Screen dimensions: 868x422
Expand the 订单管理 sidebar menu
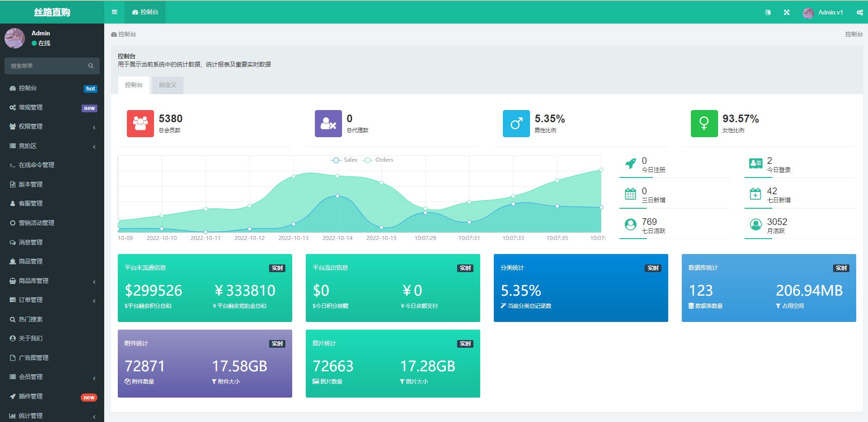pyautogui.click(x=52, y=300)
